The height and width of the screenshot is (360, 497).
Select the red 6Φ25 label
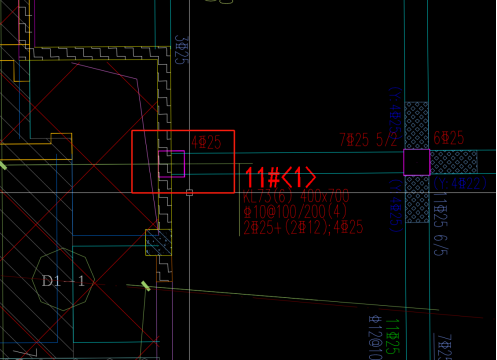point(449,137)
